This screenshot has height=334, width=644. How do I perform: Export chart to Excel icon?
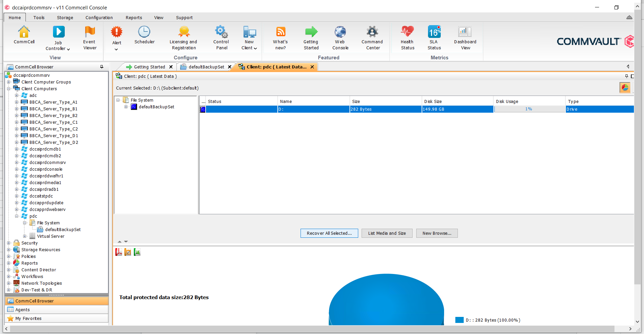pos(137,252)
